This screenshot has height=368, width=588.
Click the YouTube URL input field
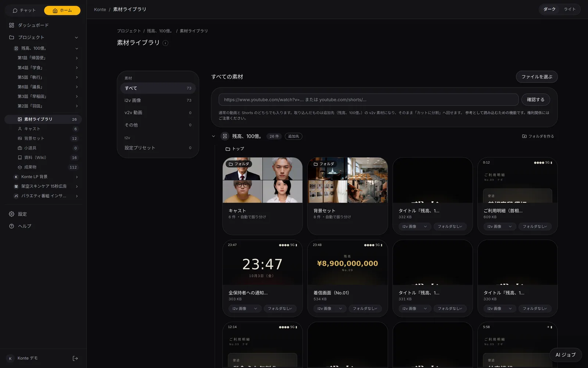[368, 100]
